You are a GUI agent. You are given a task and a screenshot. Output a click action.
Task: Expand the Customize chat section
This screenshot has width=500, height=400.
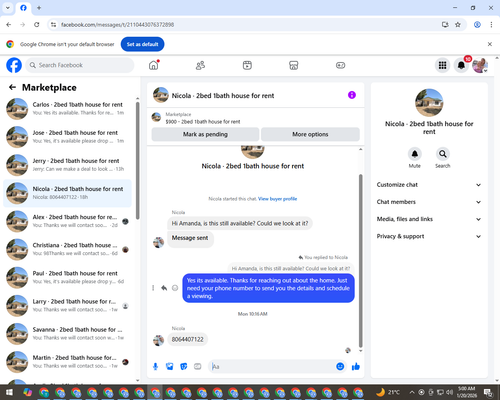point(429,185)
